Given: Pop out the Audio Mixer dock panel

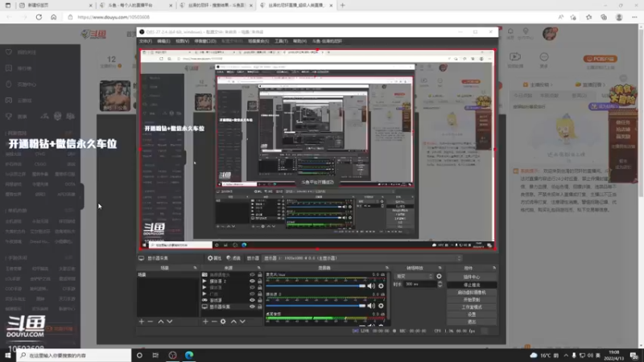Looking at the screenshot, I should pos(387,268).
